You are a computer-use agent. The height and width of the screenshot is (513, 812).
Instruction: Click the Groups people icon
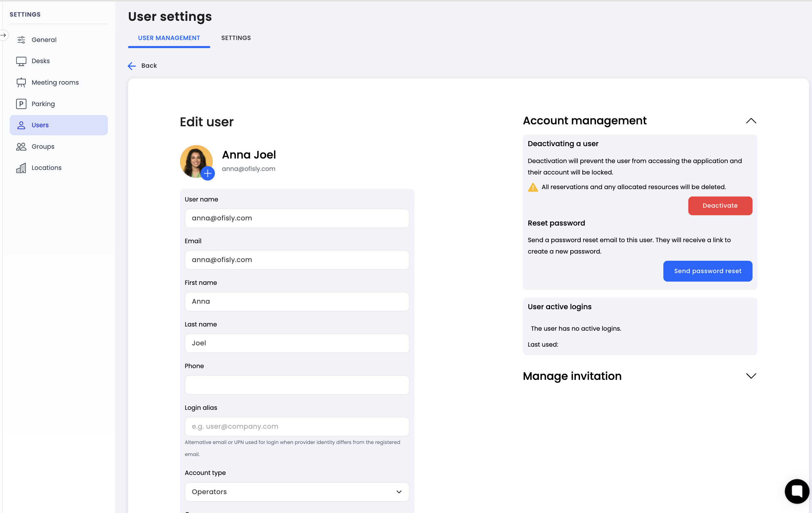tap(21, 146)
